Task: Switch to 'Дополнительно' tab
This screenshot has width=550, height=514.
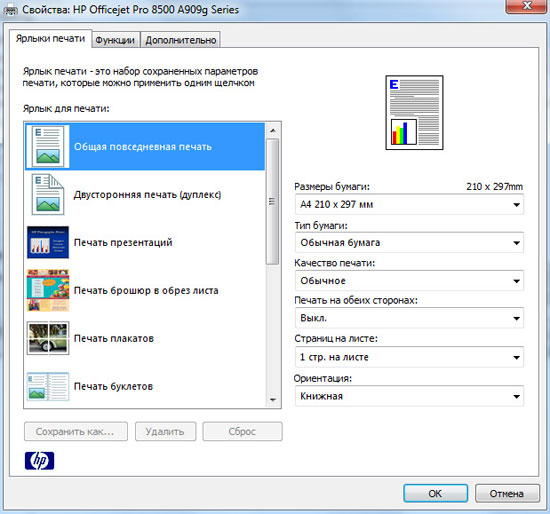Action: (x=181, y=40)
